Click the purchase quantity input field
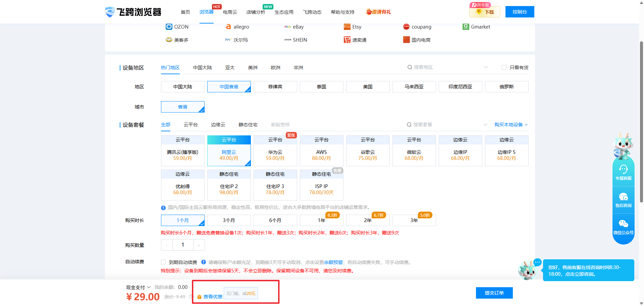 [183, 245]
